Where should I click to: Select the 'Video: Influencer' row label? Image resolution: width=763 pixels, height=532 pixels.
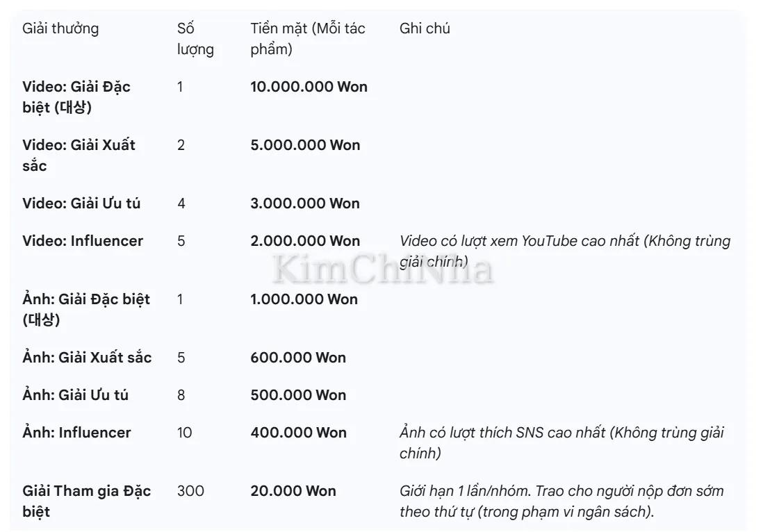point(83,241)
